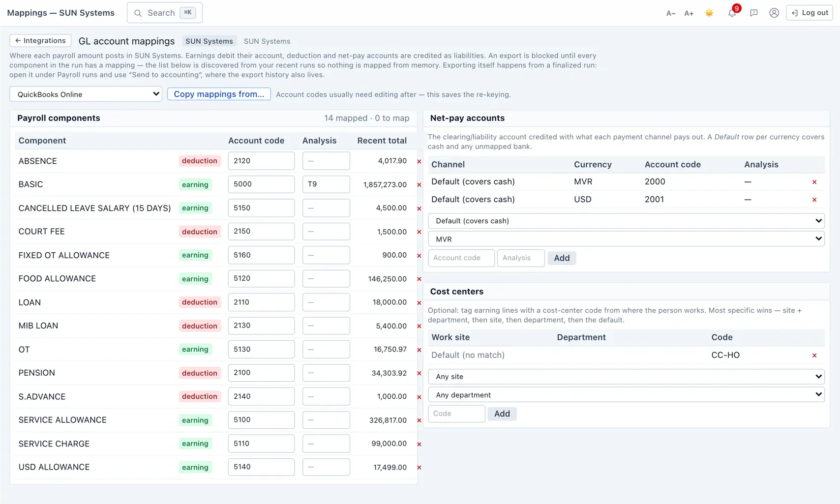
Task: Remove the MIB LOAN mapping
Action: coord(419,326)
